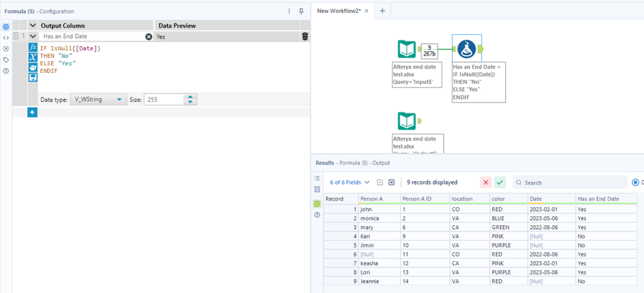Select the cell 'john' in Person A

(379, 209)
